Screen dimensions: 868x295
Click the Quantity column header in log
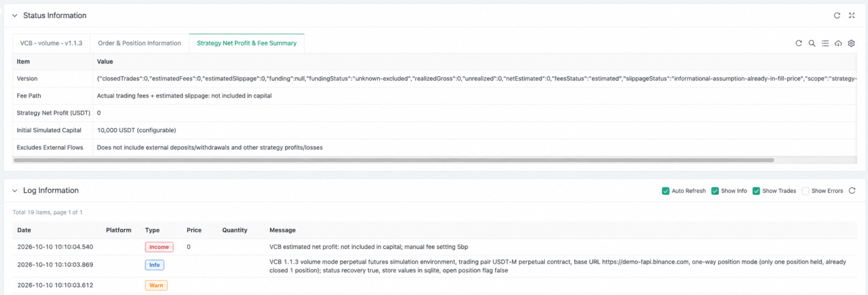click(x=235, y=230)
